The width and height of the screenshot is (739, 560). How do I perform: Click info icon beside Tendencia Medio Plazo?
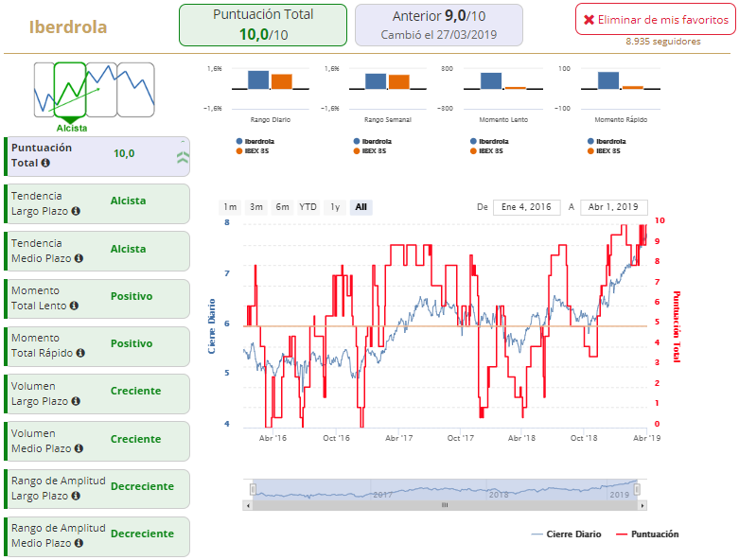coord(79,258)
